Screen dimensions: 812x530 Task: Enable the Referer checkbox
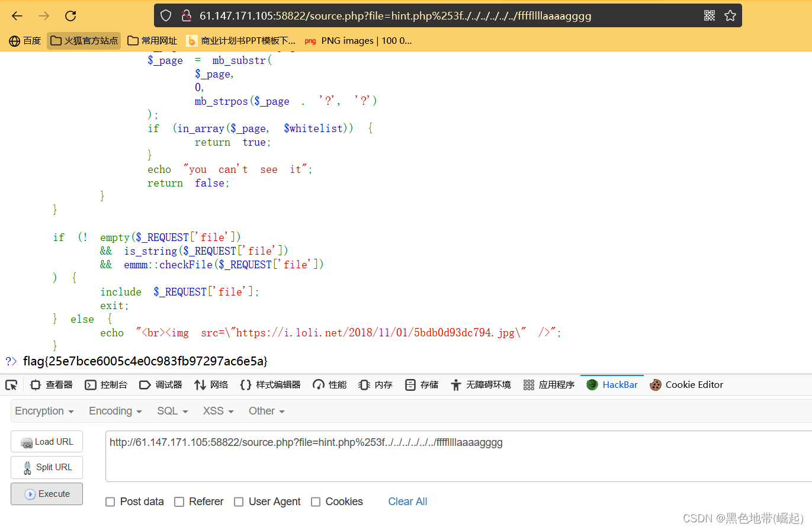[179, 502]
